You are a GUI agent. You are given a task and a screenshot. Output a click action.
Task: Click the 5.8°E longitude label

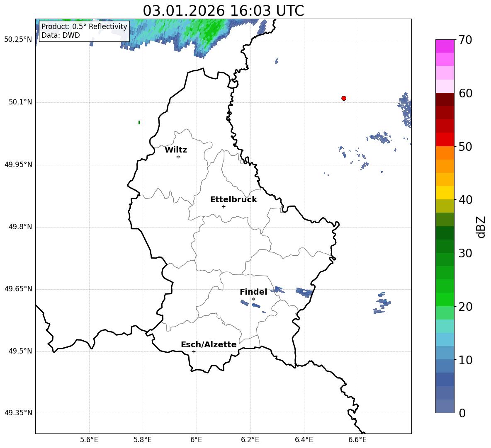point(143,440)
